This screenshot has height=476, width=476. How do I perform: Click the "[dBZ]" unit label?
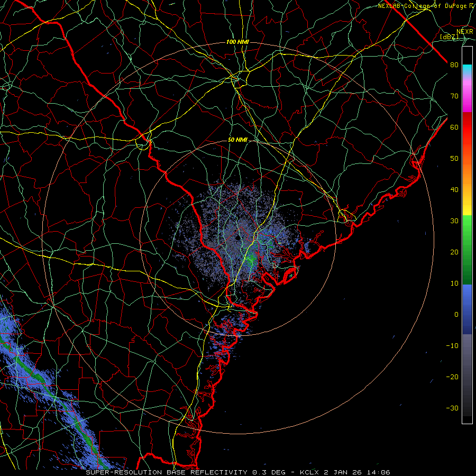pos(449,37)
